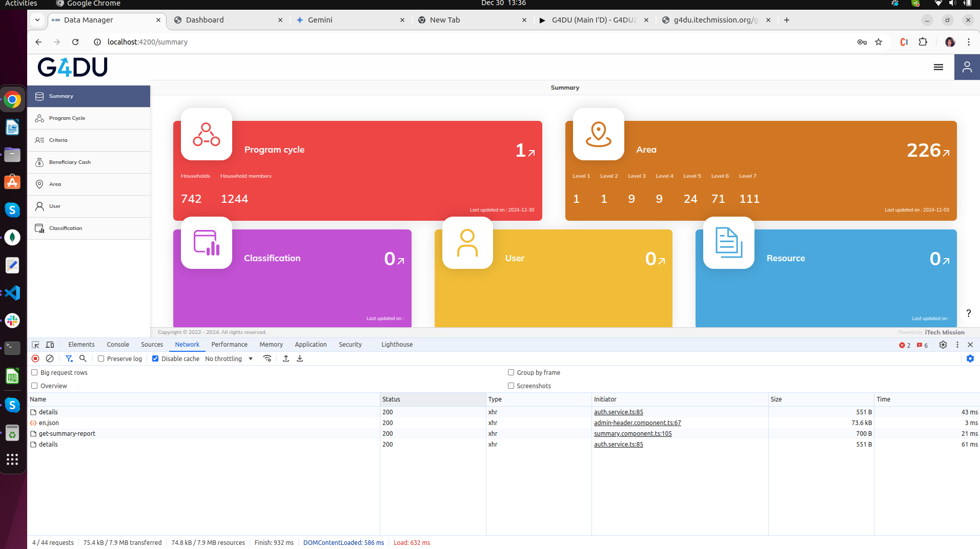Viewport: 980px width, 549px height.
Task: Enable the Preserve log checkbox
Action: pos(101,358)
